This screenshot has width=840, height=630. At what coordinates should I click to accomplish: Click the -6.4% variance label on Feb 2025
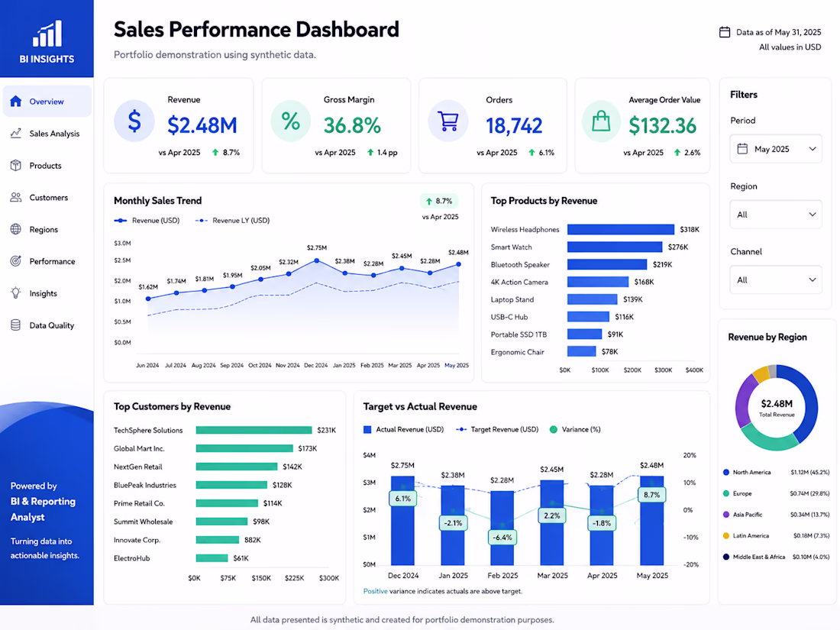pos(502,538)
